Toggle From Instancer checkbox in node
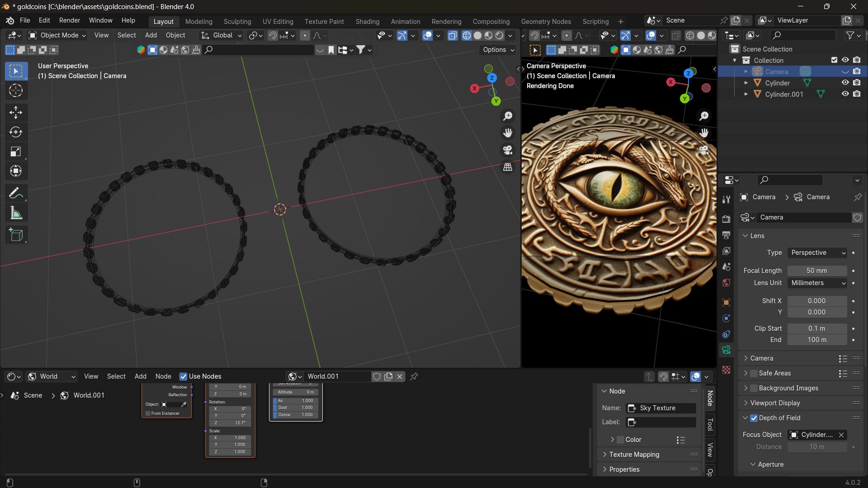Screen dimensions: 868x488 point(148,413)
